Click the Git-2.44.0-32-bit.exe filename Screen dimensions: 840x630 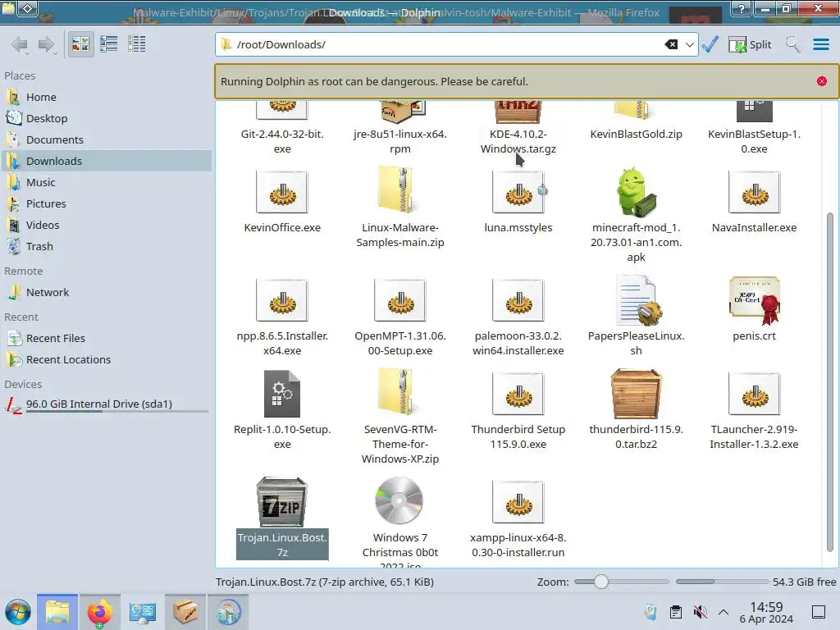(282, 141)
